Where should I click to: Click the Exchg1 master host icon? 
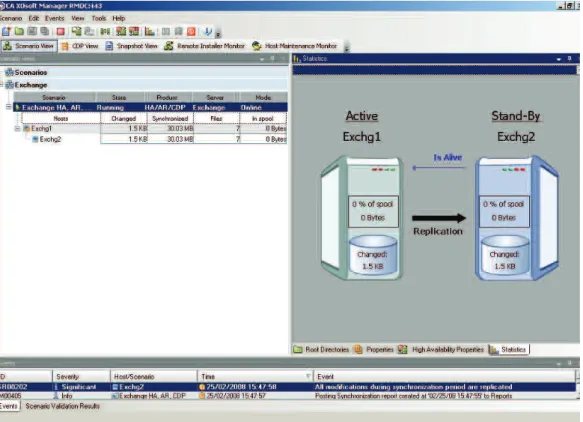pos(27,129)
